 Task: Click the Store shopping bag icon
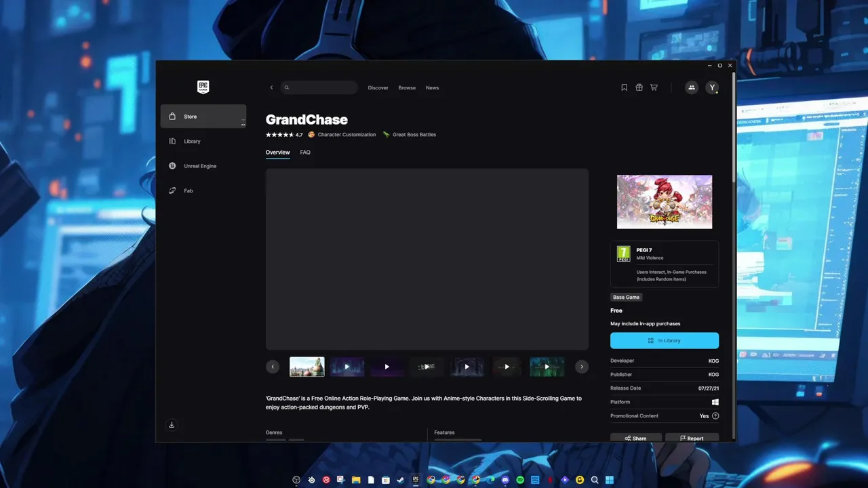click(172, 116)
